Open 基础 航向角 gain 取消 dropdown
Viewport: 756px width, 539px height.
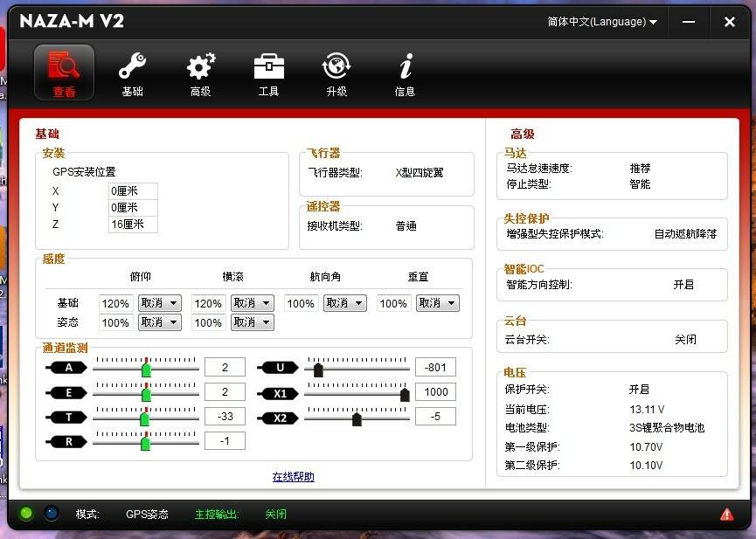345,303
